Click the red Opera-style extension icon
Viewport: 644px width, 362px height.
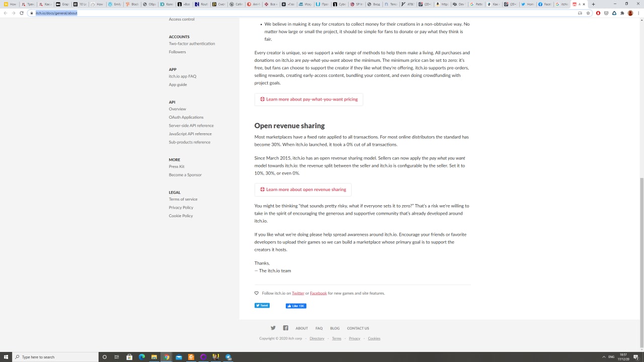point(598,13)
